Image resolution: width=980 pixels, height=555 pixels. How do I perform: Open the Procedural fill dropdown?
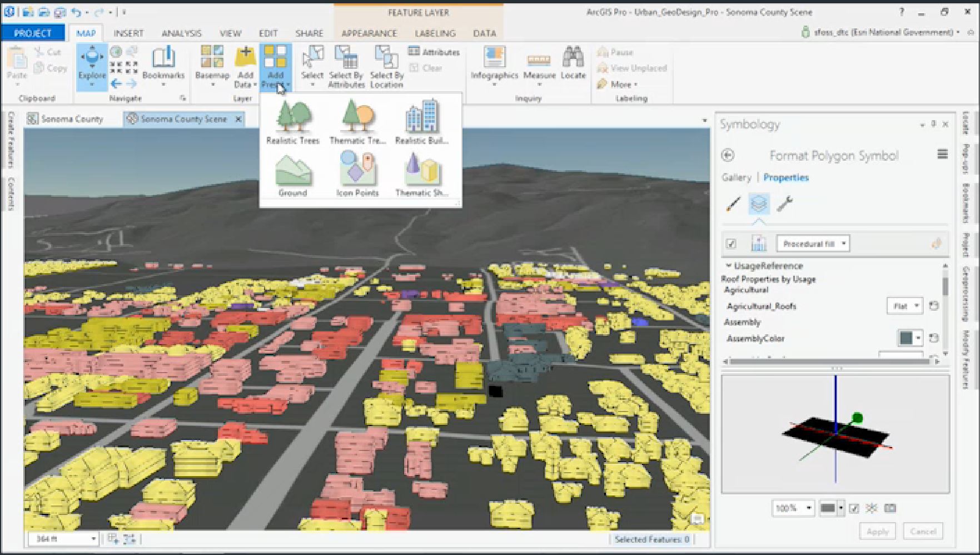813,244
